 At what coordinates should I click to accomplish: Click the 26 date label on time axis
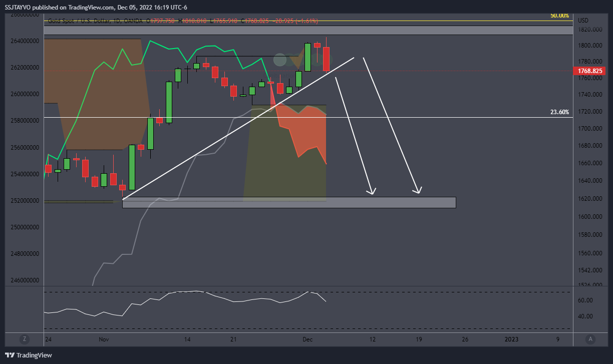tap(465, 339)
